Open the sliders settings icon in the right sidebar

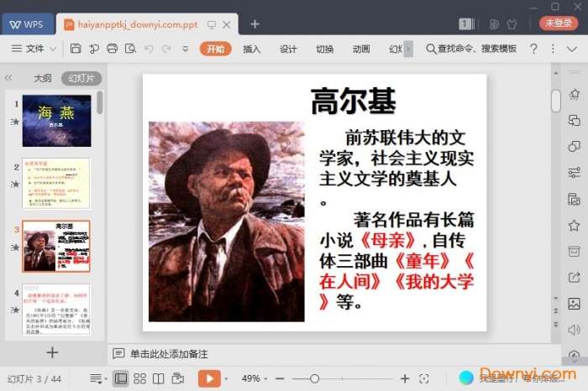pyautogui.click(x=574, y=172)
